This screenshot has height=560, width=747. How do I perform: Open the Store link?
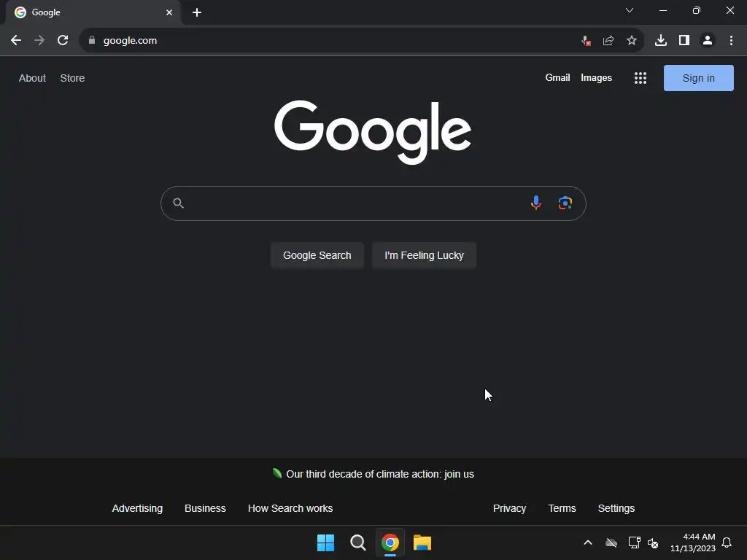[72, 78]
